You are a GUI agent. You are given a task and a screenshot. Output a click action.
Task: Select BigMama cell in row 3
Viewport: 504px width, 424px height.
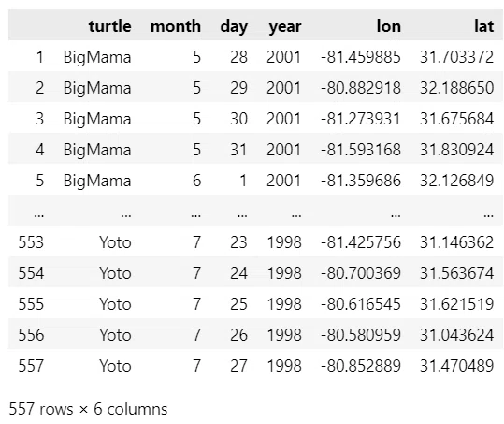[x=97, y=119]
